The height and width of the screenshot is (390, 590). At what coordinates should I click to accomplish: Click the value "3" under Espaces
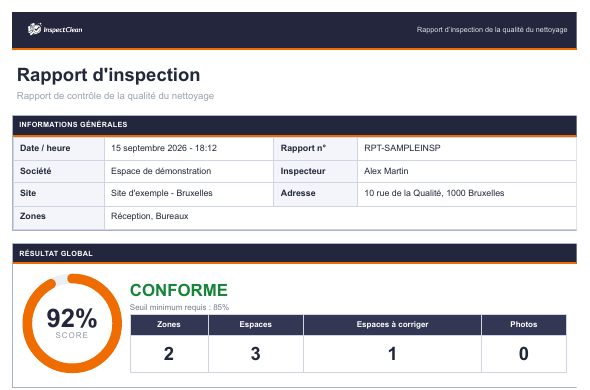[x=255, y=354]
